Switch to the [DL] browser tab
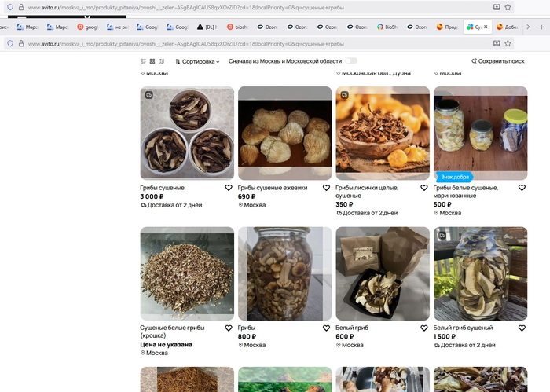Viewport: 550px width, 392px height. point(207,27)
